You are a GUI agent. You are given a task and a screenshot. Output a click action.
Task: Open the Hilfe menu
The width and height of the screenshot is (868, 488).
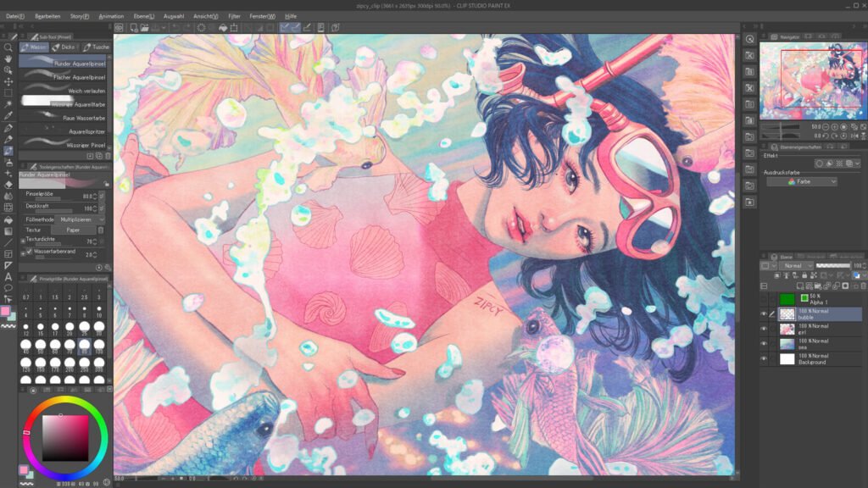[x=291, y=16]
